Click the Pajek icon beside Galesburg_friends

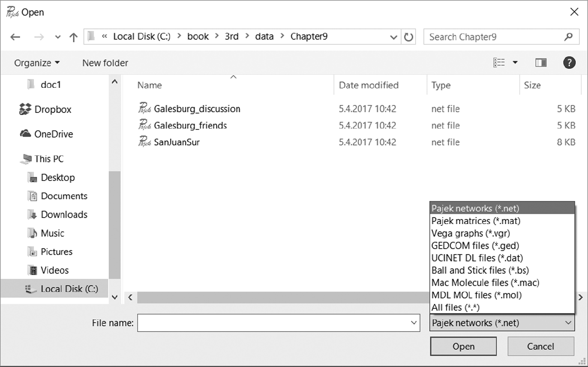pos(144,125)
